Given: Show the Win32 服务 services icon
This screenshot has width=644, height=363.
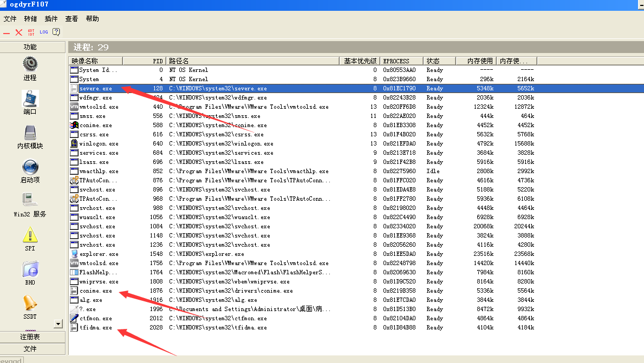Looking at the screenshot, I should click(30, 200).
